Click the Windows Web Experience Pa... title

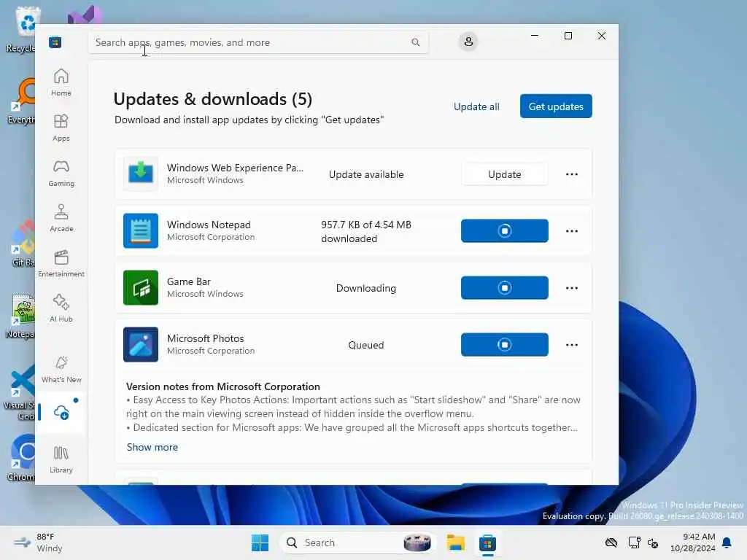click(x=235, y=168)
